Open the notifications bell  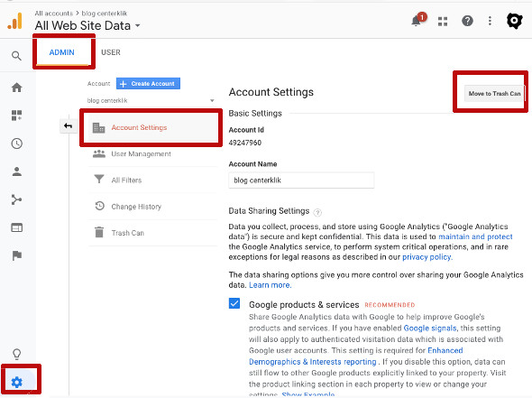(x=417, y=21)
